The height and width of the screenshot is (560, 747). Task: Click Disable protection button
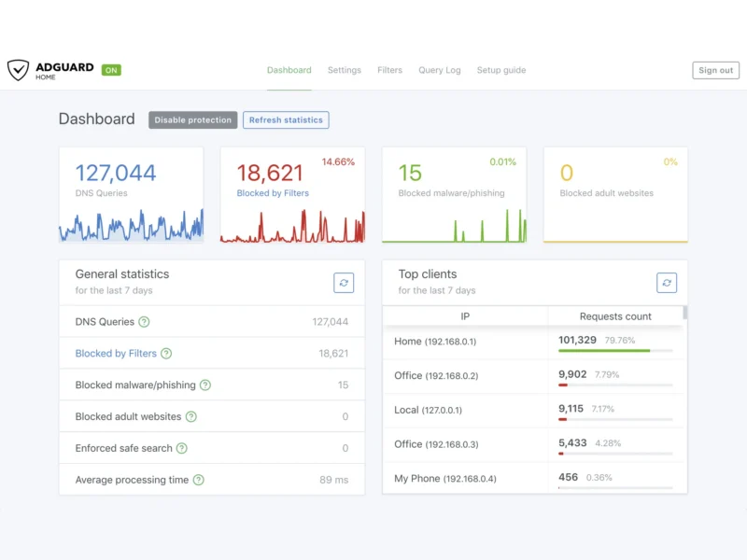coord(193,120)
